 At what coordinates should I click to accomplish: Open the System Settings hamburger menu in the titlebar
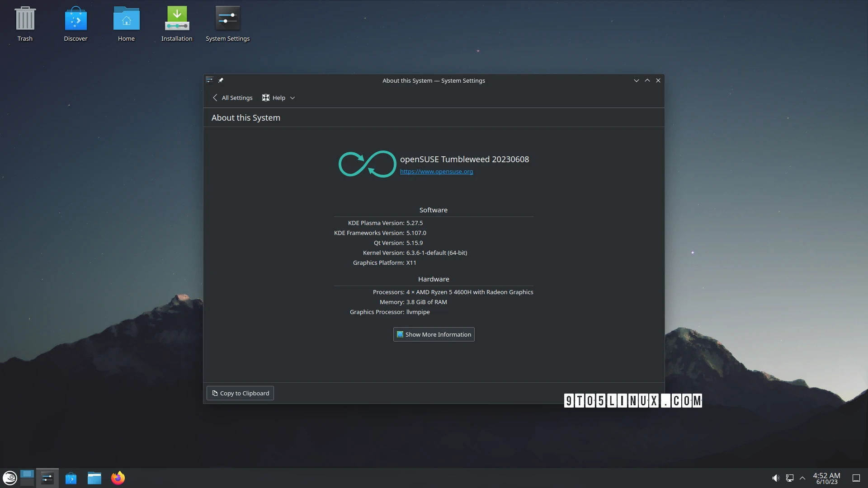[x=209, y=80]
